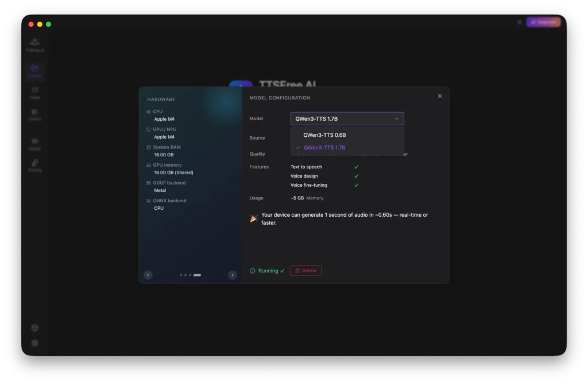This screenshot has width=588, height=384.
Task: Click the "MODEL CONFIGURATION" heading
Action: 280,98
